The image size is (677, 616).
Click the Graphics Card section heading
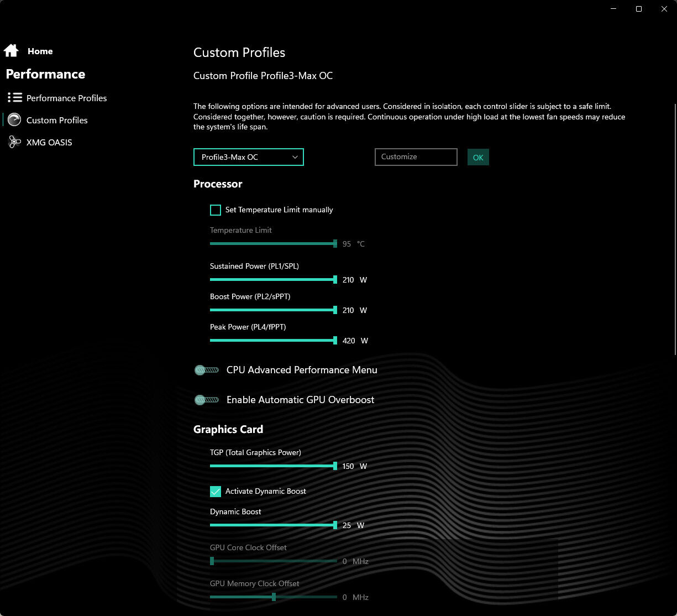pyautogui.click(x=228, y=429)
